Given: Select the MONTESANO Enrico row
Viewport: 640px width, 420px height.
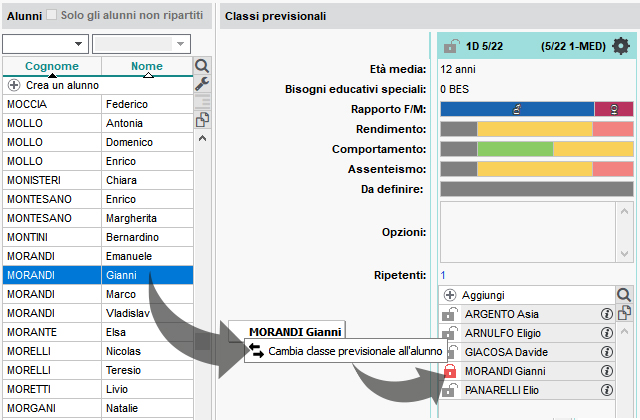Looking at the screenshot, I should (98, 199).
